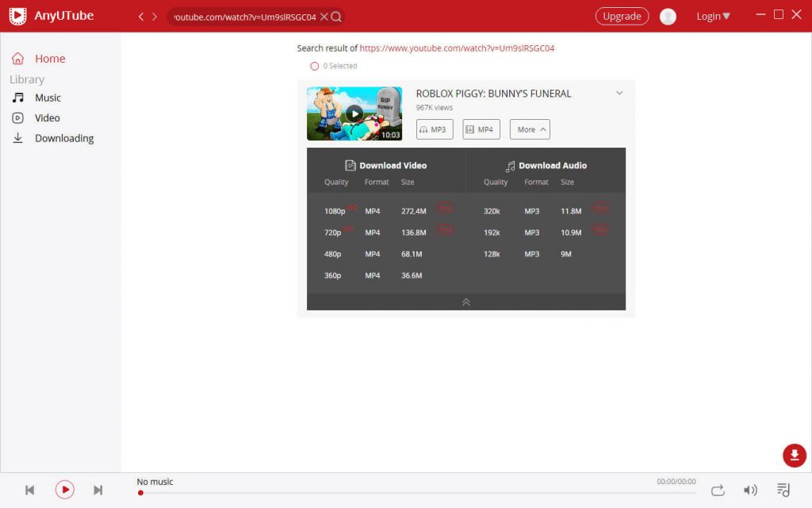Click the Download Video header
The height and width of the screenshot is (508, 812).
click(386, 165)
